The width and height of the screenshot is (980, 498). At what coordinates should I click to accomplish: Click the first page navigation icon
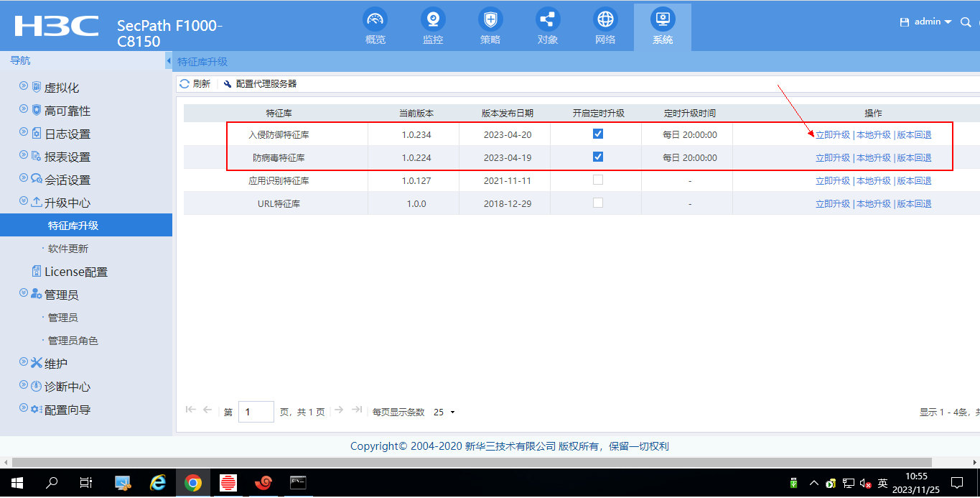coord(190,410)
